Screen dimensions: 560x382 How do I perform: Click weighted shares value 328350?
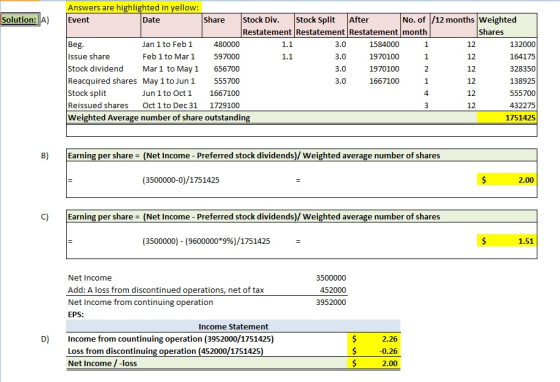coord(522,69)
